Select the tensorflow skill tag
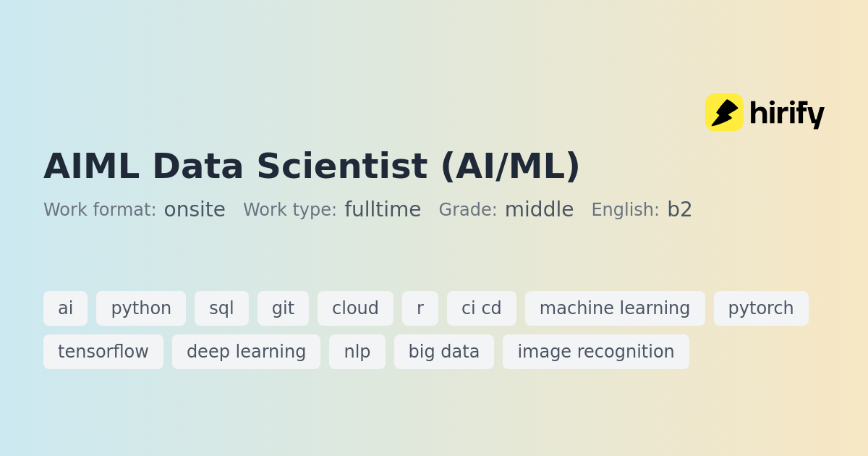Screen dimensions: 868x456 pos(103,352)
